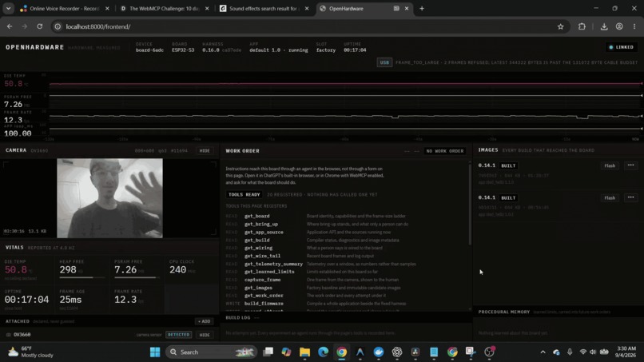Click the USB badge in warning banner
The height and width of the screenshot is (362, 644).
pos(384,62)
